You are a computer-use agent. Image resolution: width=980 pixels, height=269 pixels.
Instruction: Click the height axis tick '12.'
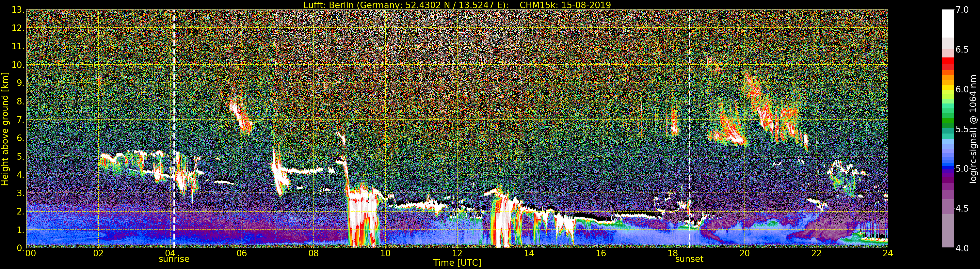(18, 28)
